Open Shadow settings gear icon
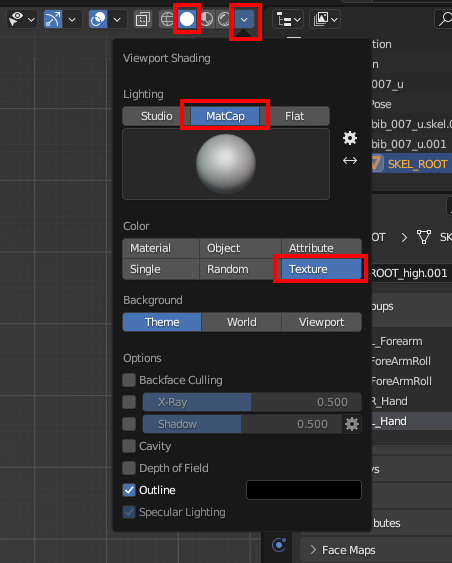Image resolution: width=452 pixels, height=563 pixels. coord(352,424)
